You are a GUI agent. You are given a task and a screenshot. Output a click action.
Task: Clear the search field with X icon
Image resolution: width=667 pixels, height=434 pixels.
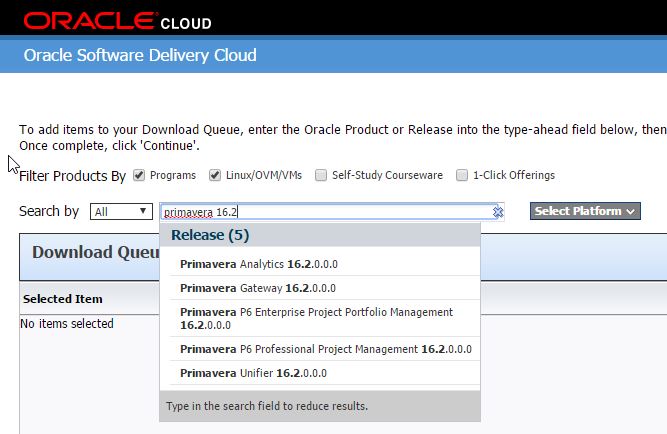click(497, 212)
